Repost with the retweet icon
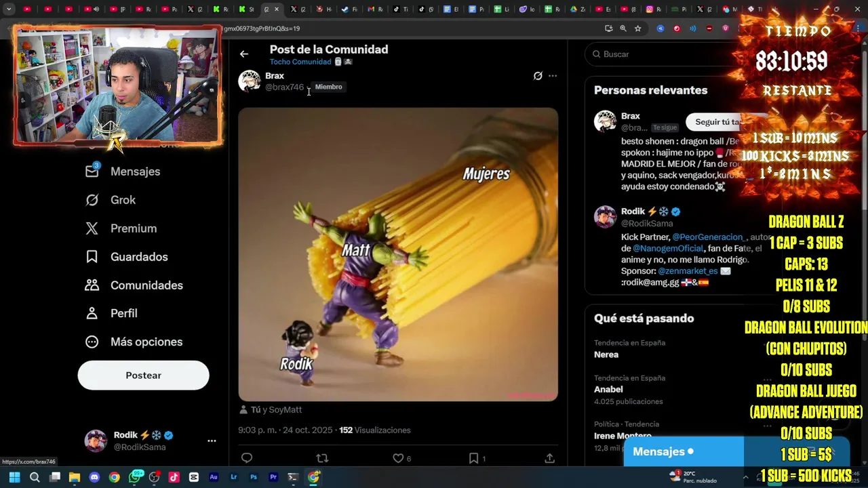The height and width of the screenshot is (488, 868). click(322, 458)
